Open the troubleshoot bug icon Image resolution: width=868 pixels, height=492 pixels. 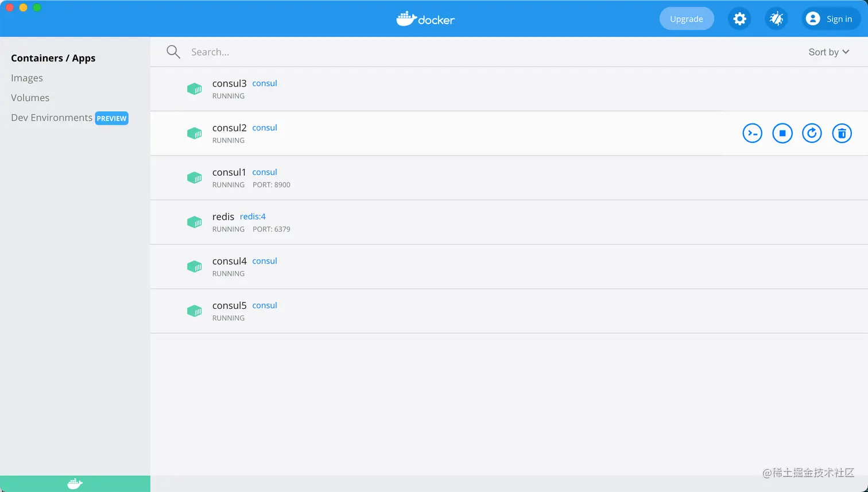[776, 19]
